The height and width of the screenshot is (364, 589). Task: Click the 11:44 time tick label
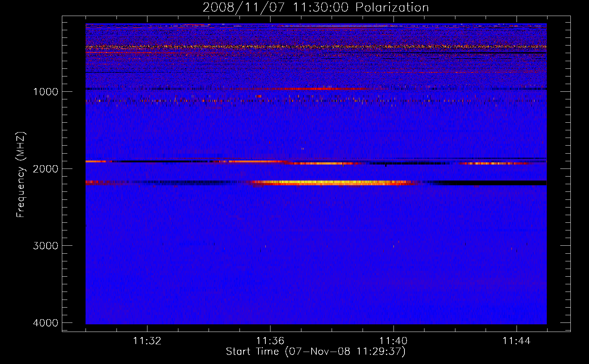point(517,341)
